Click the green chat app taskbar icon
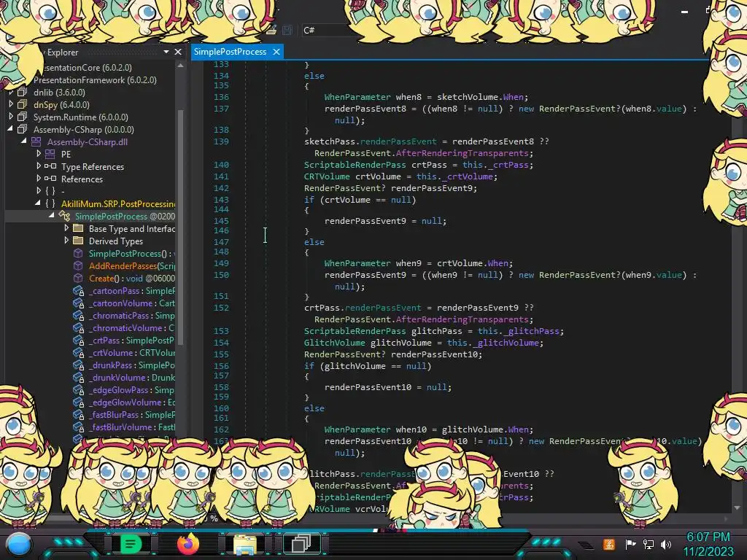Viewport: 747px width, 560px height. click(x=131, y=544)
